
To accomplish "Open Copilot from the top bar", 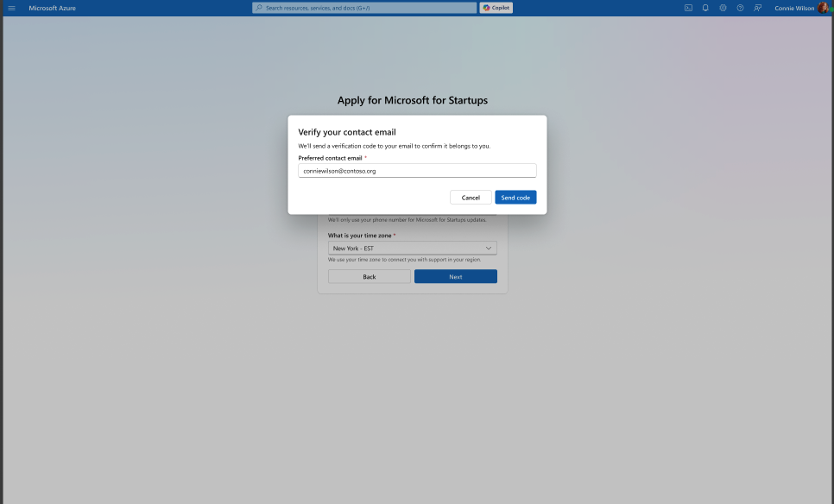I will point(496,8).
